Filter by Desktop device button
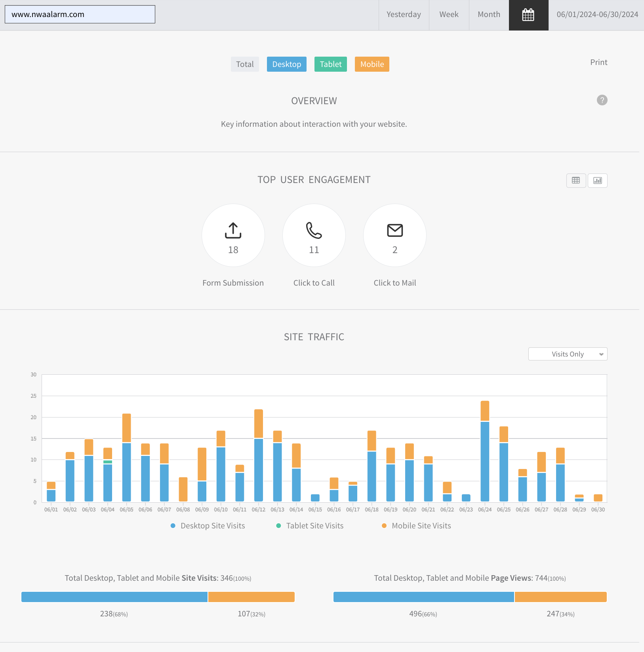Screen dimensions: 644x652 [287, 64]
